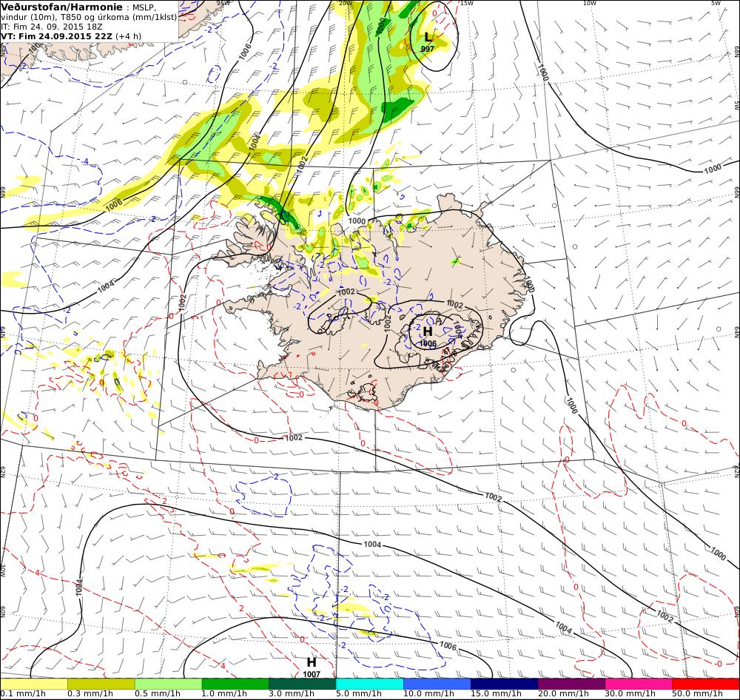Click the '10W' longitude label at top
Viewport: 740px width, 700px height.
coord(590,3)
